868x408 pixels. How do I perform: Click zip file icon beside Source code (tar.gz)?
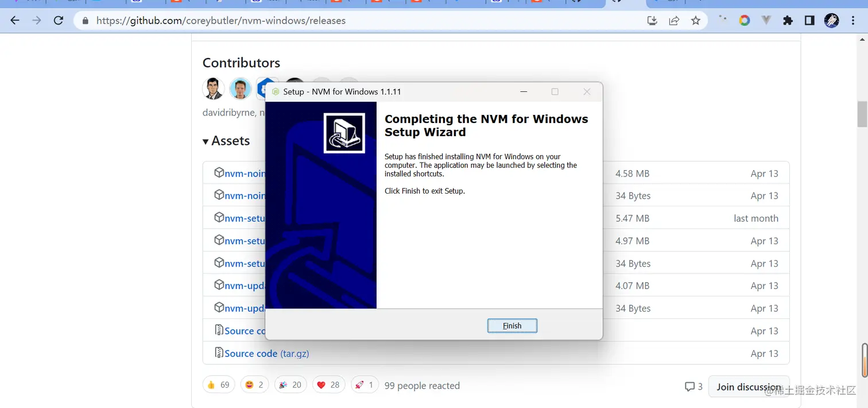pyautogui.click(x=219, y=353)
